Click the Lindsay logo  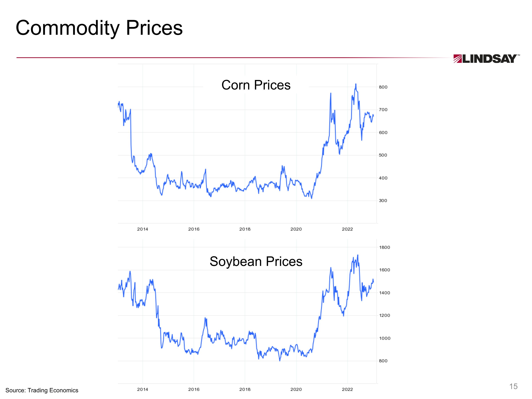click(x=486, y=59)
